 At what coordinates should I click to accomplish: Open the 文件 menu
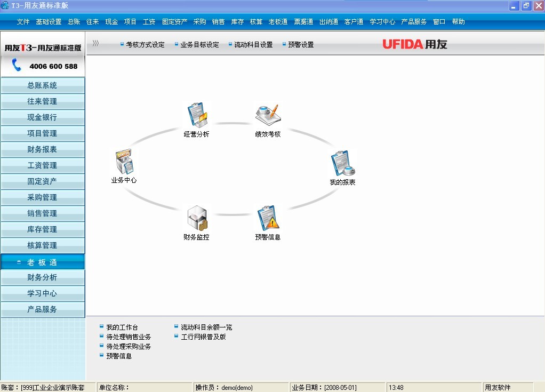23,21
